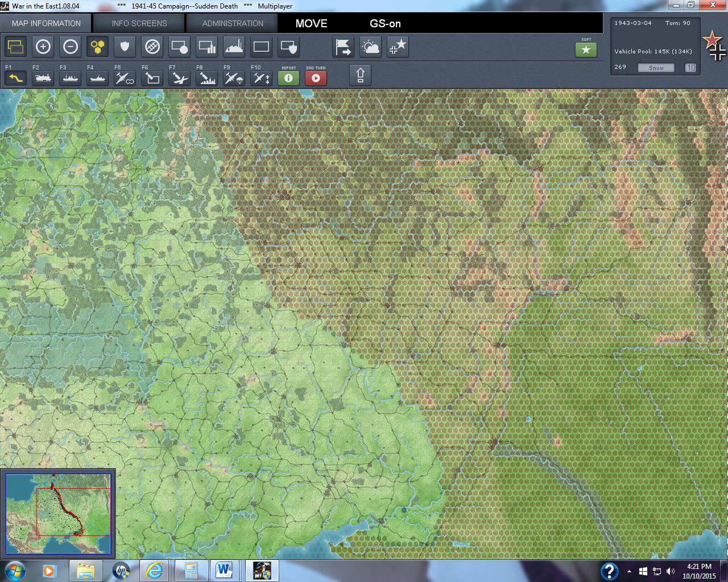The width and height of the screenshot is (728, 582).
Task: Select F2 rail transport train icon
Action: pyautogui.click(x=43, y=78)
